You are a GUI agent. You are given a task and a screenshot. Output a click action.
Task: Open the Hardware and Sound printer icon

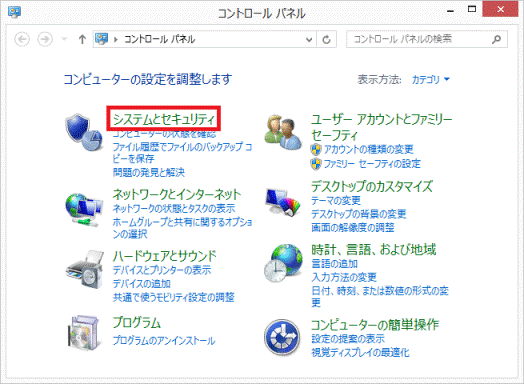point(85,269)
